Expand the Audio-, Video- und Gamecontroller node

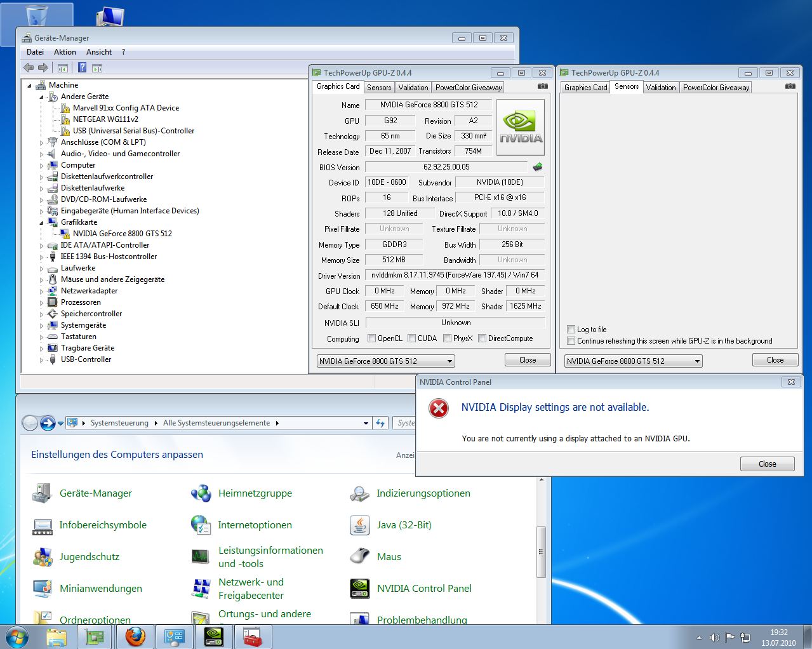42,154
